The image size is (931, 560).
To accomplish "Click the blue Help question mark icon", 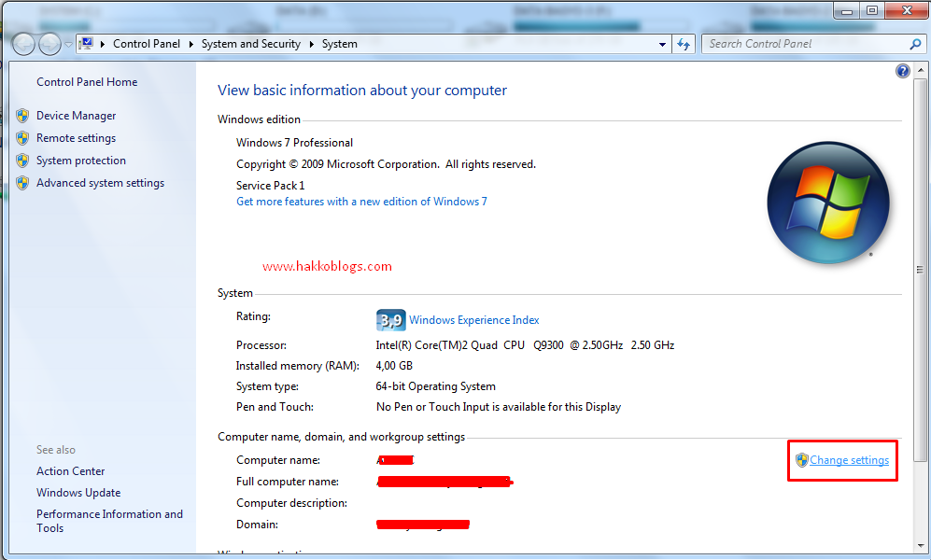I will (x=902, y=70).
